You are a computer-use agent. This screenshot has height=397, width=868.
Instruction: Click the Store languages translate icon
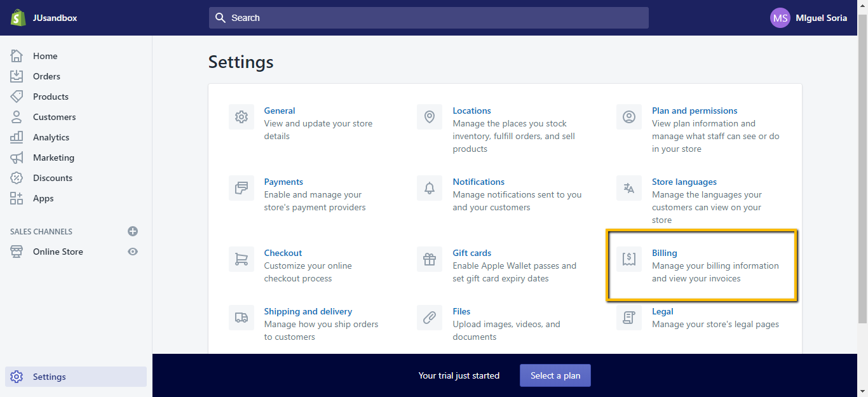click(629, 188)
